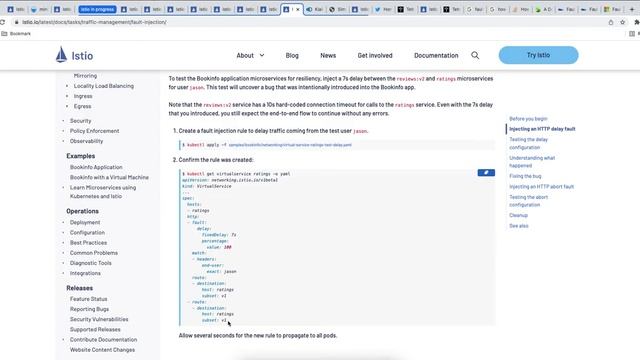Jump to 'Understanding what happened'
This screenshot has height=360, width=640.
532,162
